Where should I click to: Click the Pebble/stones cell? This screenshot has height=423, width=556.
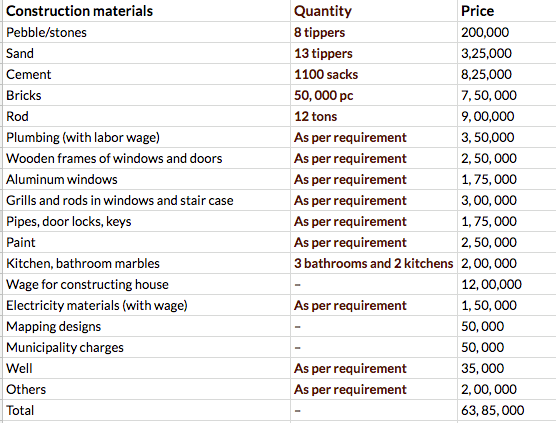pos(146,32)
